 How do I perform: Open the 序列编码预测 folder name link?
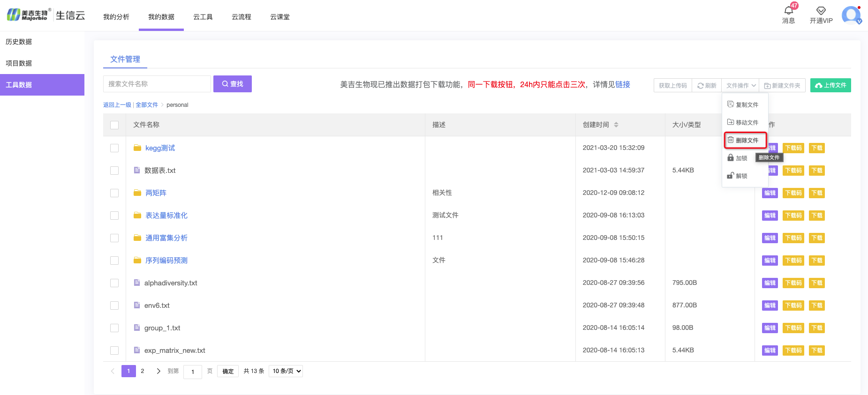pos(166,260)
